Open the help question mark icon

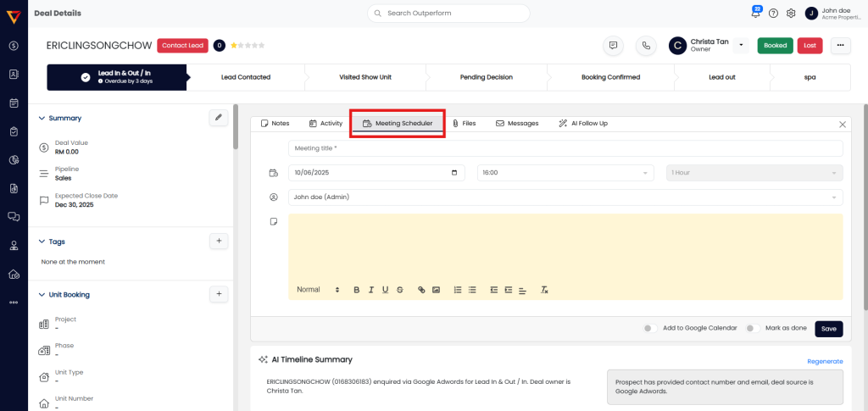pyautogui.click(x=773, y=14)
